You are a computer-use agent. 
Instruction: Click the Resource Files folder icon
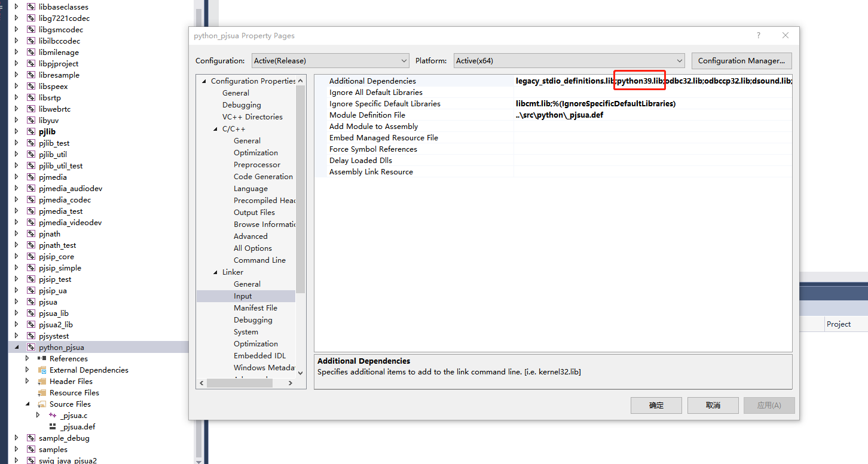(x=42, y=393)
